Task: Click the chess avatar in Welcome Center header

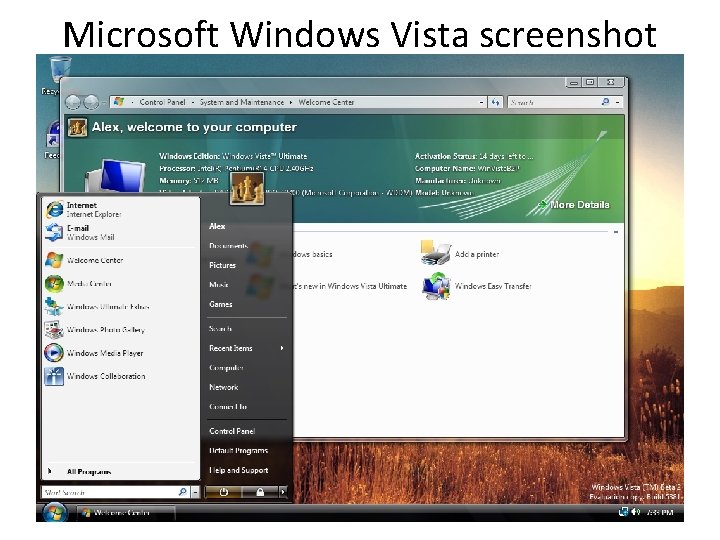Action: point(77,127)
